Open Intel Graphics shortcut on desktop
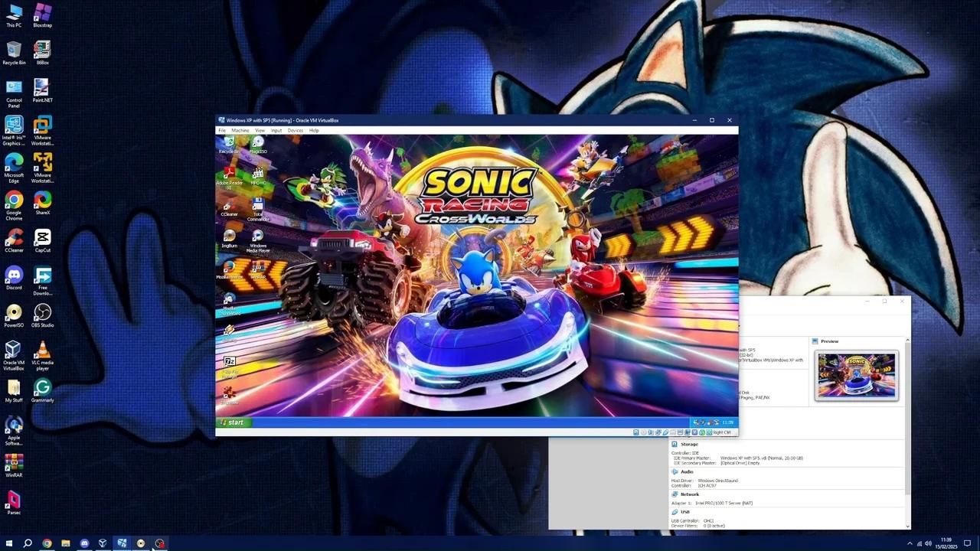 pyautogui.click(x=14, y=131)
